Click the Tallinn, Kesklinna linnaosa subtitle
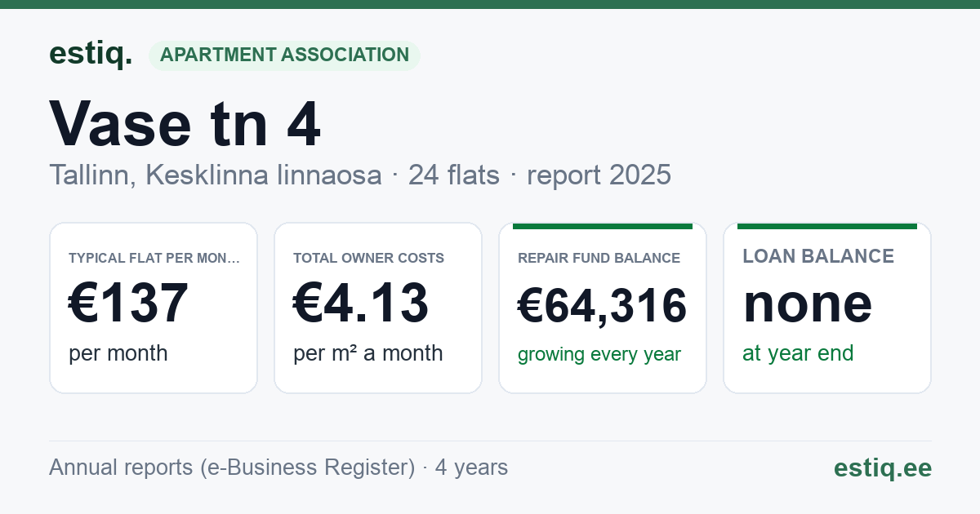980x514 pixels. (216, 175)
